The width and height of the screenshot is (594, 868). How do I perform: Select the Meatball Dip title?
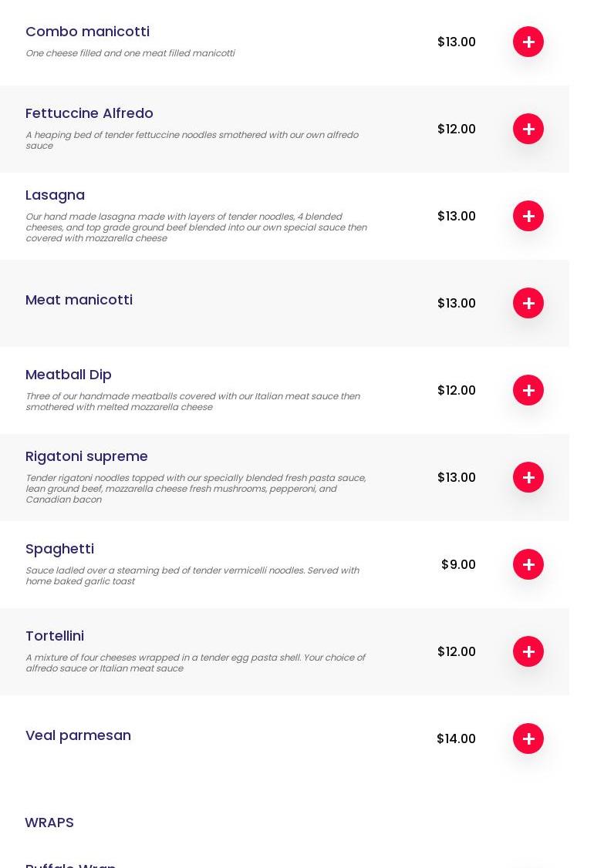(x=68, y=375)
